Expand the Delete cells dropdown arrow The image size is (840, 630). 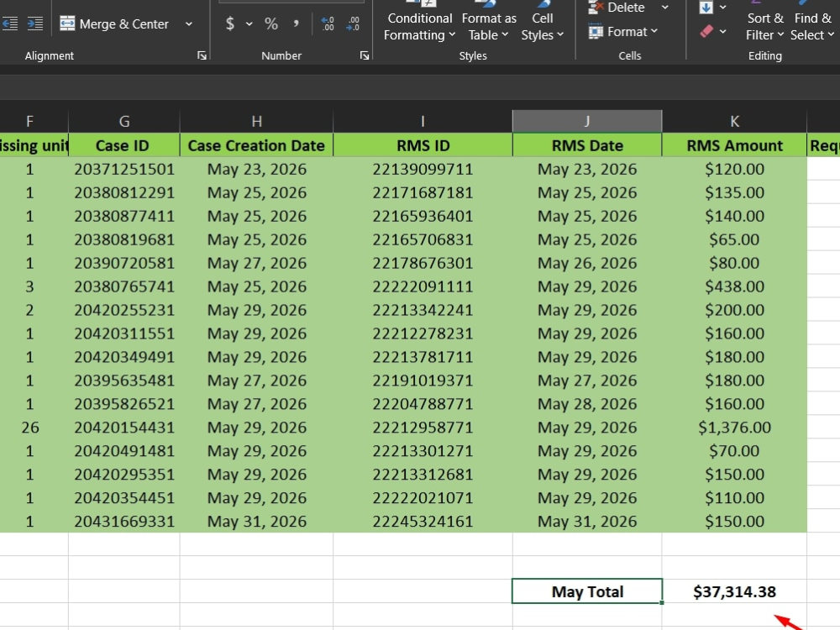pyautogui.click(x=664, y=8)
